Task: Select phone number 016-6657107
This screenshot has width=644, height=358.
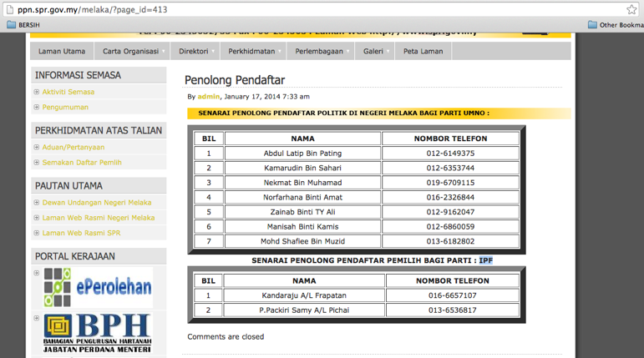Action: (x=453, y=295)
